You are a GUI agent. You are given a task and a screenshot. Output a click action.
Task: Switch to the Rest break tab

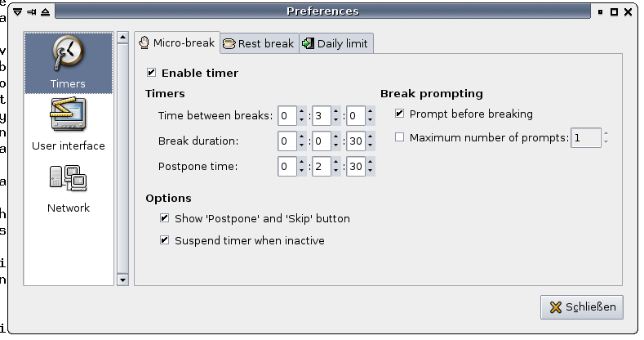click(x=258, y=43)
